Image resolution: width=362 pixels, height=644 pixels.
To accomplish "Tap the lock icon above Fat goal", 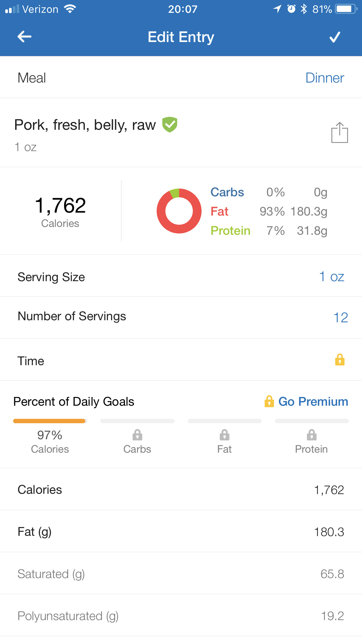I will point(224,435).
